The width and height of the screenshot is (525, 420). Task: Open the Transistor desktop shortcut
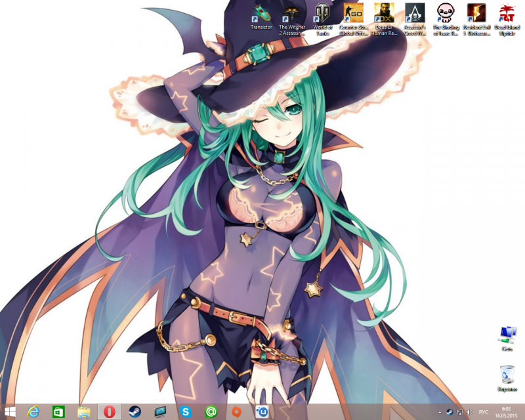[x=261, y=18]
